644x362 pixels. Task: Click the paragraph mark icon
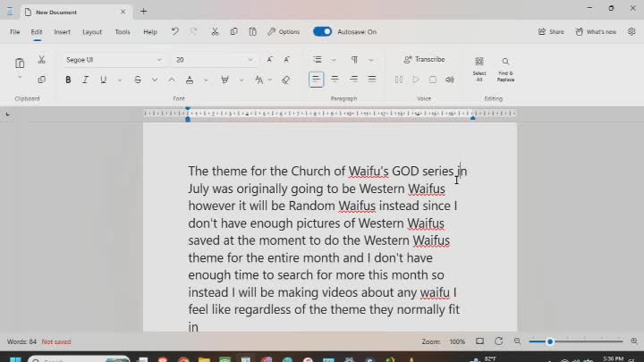354,60
